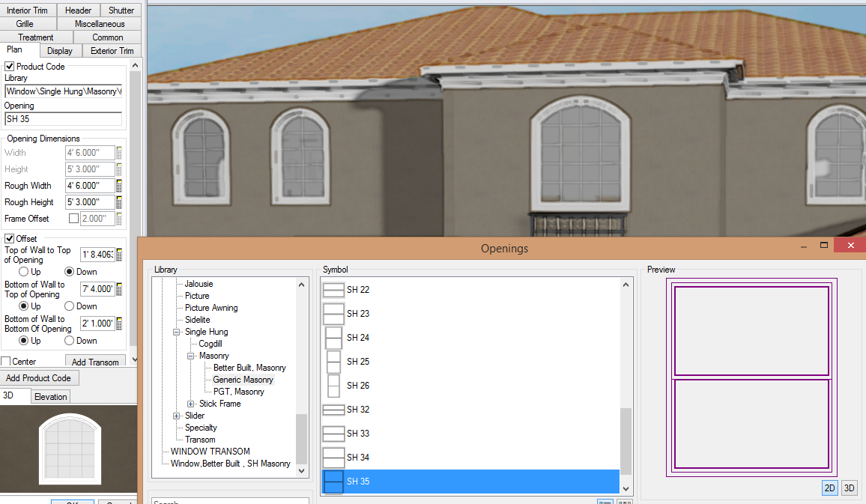Expand the Stick Frame tree node
This screenshot has width=866, height=504.
[191, 404]
